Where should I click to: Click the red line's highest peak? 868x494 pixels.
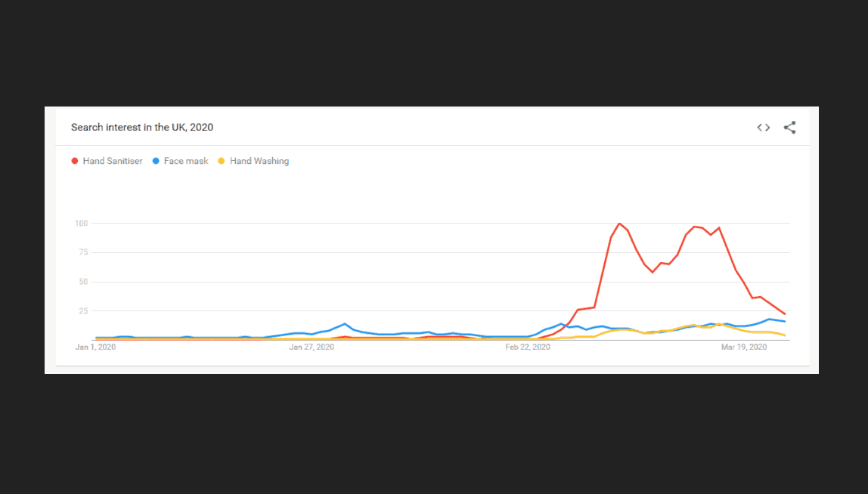(619, 224)
